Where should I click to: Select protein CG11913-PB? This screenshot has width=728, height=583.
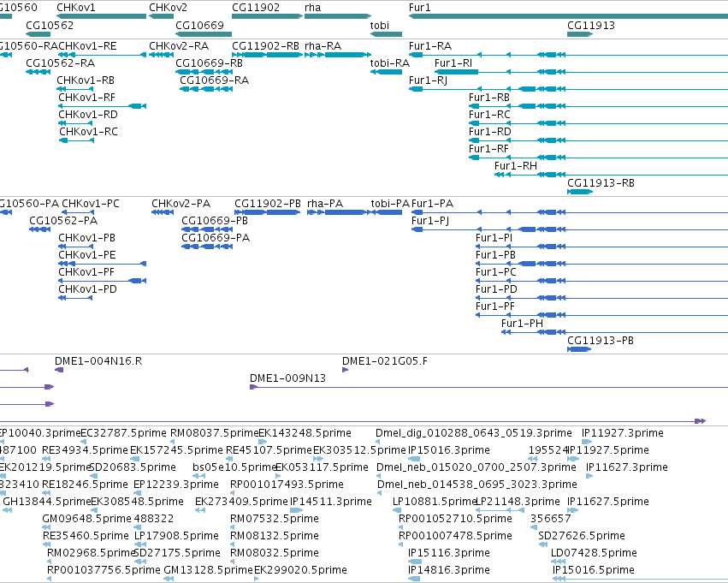(601, 341)
